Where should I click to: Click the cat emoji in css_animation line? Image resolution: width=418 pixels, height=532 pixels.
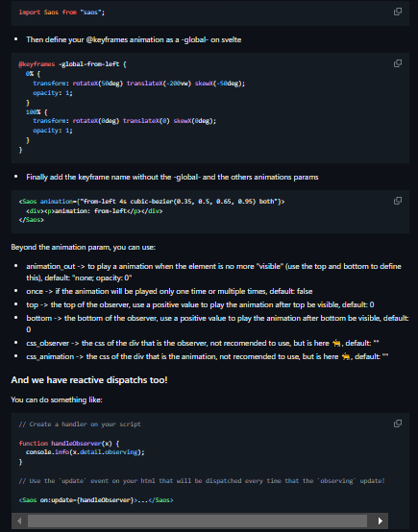tap(346, 357)
